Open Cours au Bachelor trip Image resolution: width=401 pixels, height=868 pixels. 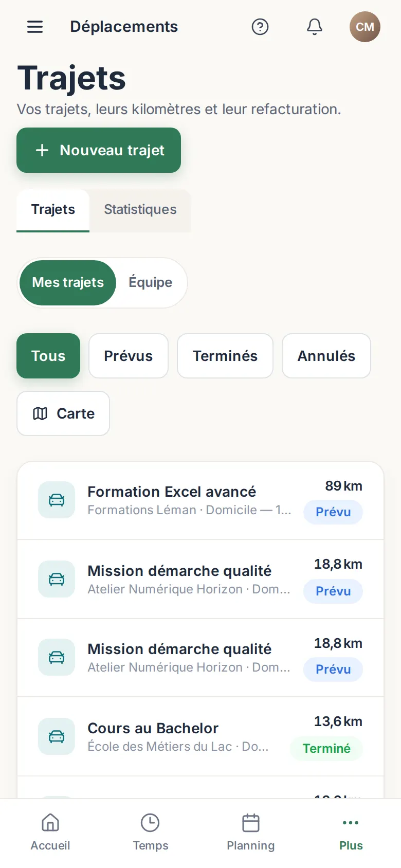coord(200,736)
